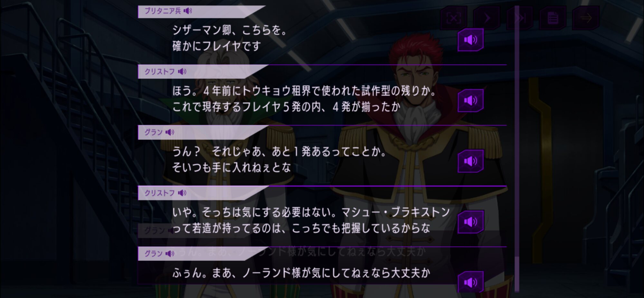Play voice for クリストフ line about トウキョウ租界
The height and width of the screenshot is (298, 644).
470,100
